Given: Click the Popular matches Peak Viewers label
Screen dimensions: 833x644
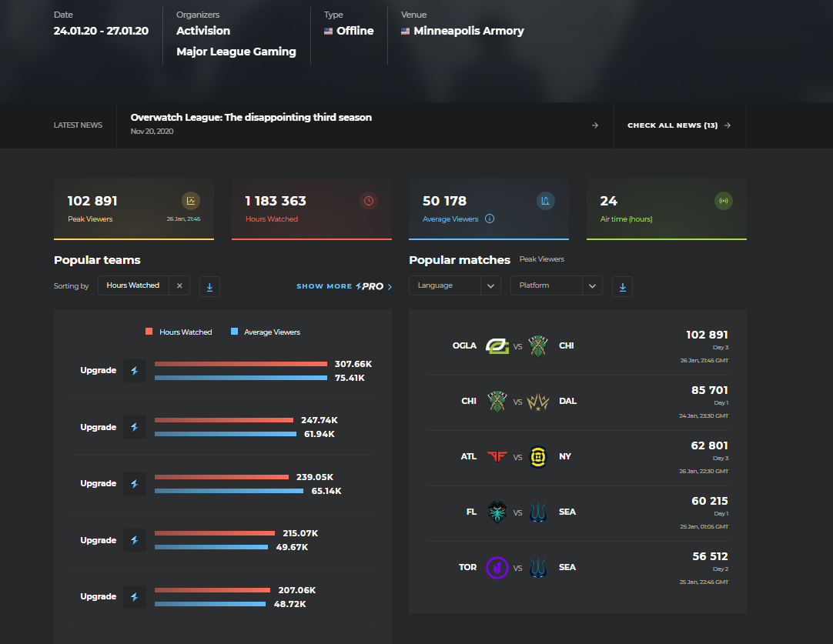Looking at the screenshot, I should (542, 259).
